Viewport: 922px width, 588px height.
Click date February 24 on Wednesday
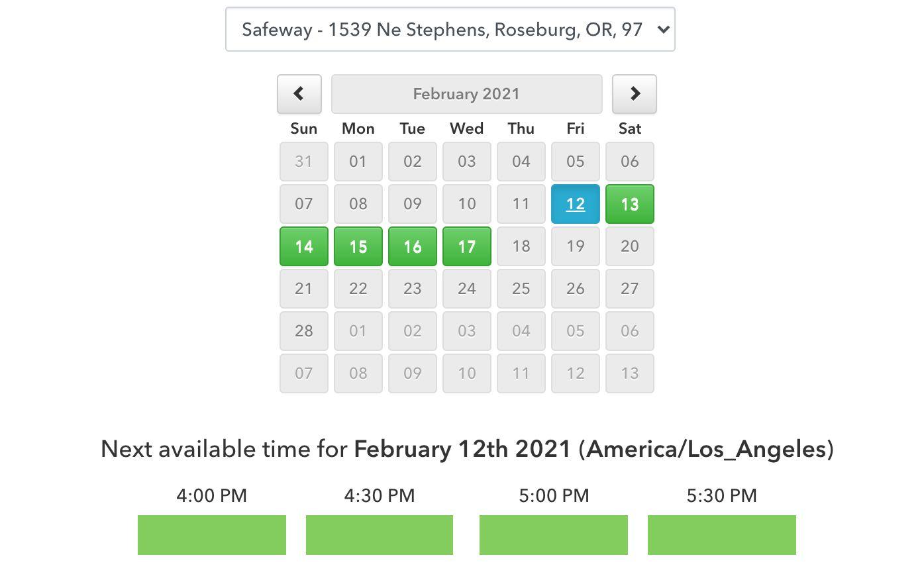coord(467,289)
